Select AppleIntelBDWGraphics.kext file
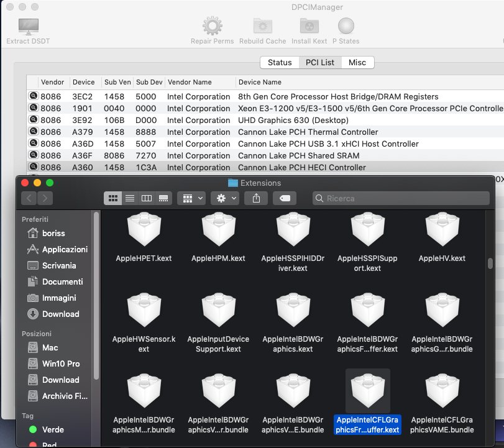 (293, 323)
